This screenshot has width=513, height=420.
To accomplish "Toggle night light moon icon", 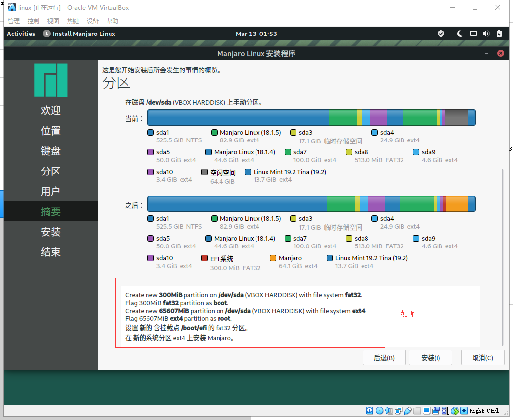I will pyautogui.click(x=460, y=34).
